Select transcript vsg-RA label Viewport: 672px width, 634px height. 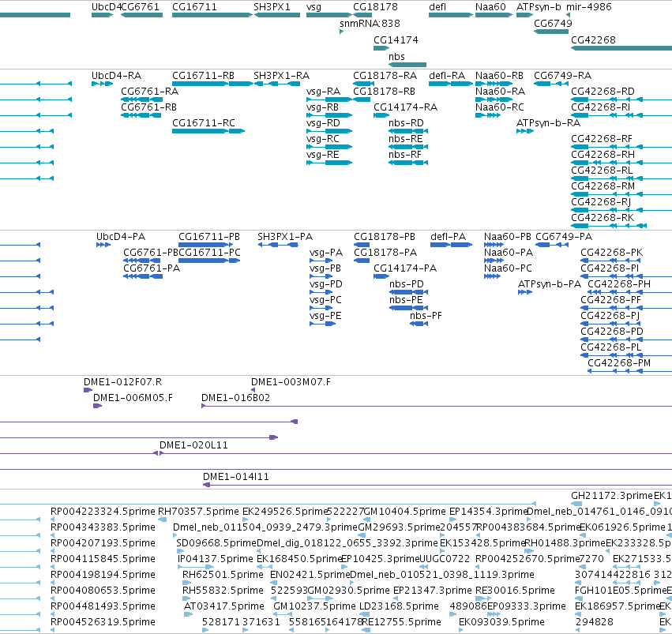[x=323, y=92]
